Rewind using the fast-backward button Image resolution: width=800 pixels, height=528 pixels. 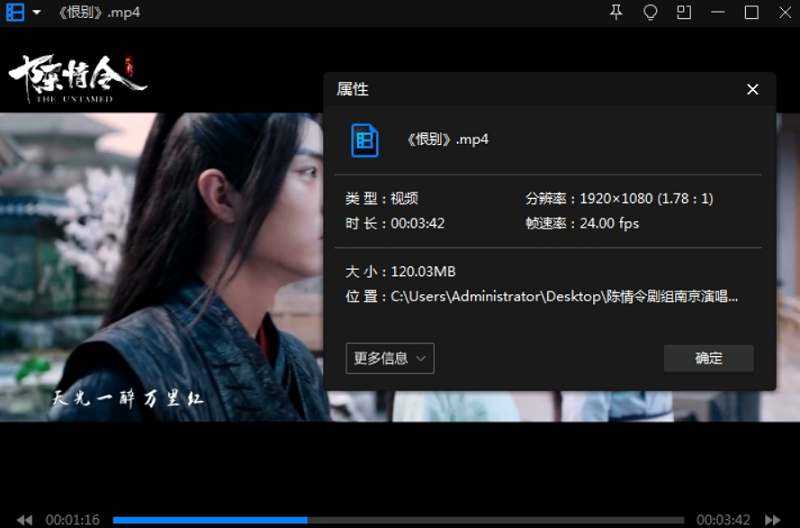pos(24,520)
